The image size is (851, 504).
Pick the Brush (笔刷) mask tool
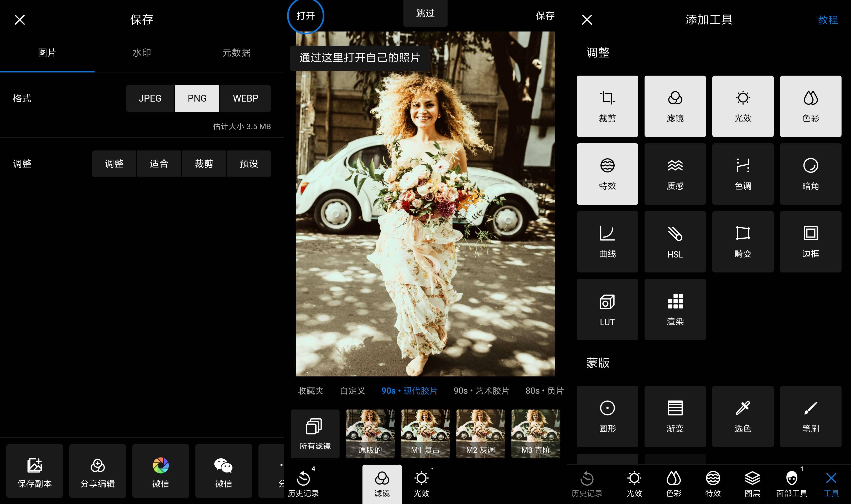[810, 416]
